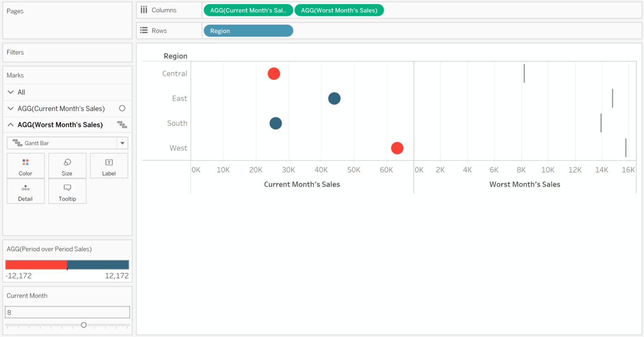This screenshot has height=337, width=644.
Task: Select the AGG(Worst Month's Sales) pill on Columns
Action: [339, 10]
